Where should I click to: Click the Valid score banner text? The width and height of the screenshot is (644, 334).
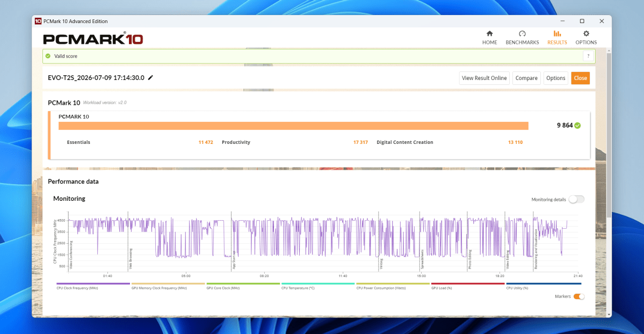(x=66, y=56)
